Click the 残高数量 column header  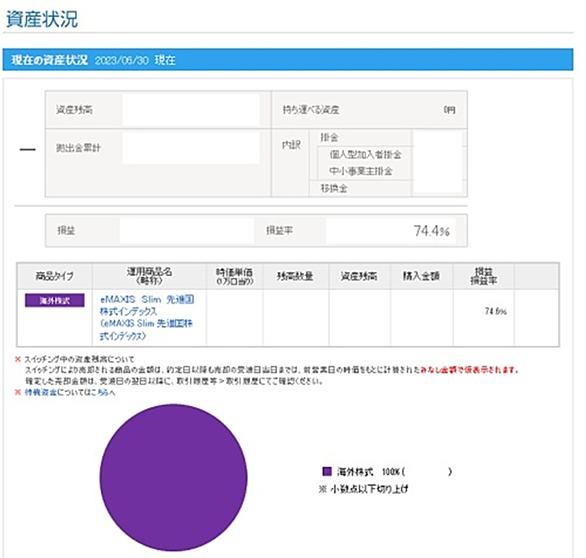(x=295, y=276)
